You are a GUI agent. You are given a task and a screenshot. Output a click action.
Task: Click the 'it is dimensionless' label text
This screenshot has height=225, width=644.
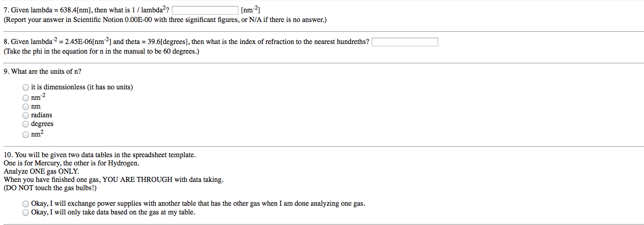(82, 87)
